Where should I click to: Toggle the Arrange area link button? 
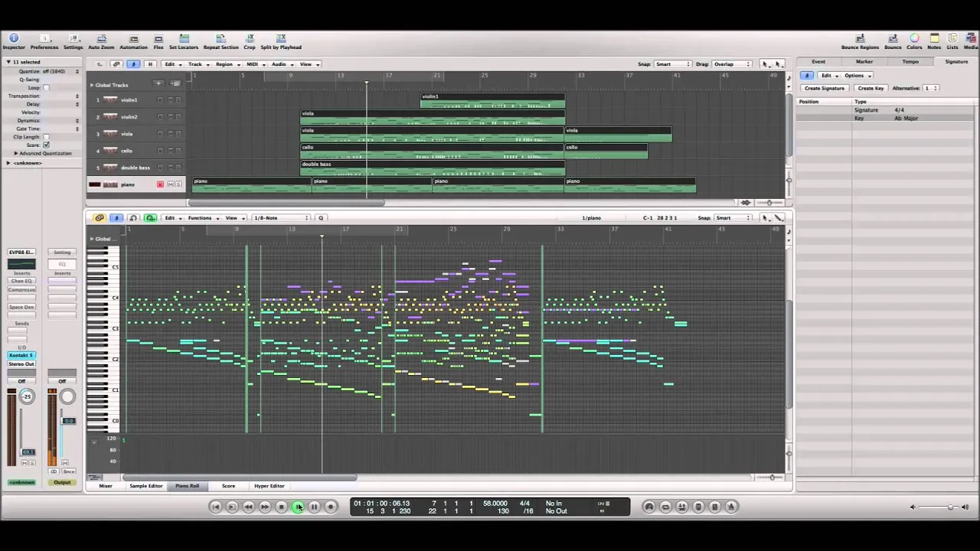click(116, 64)
